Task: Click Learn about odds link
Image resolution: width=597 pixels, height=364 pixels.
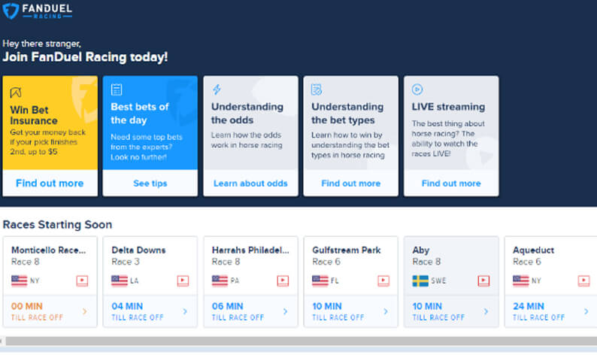Action: (x=250, y=184)
